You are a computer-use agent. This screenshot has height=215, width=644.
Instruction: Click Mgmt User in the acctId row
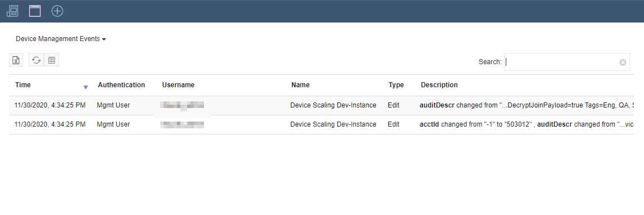(114, 124)
